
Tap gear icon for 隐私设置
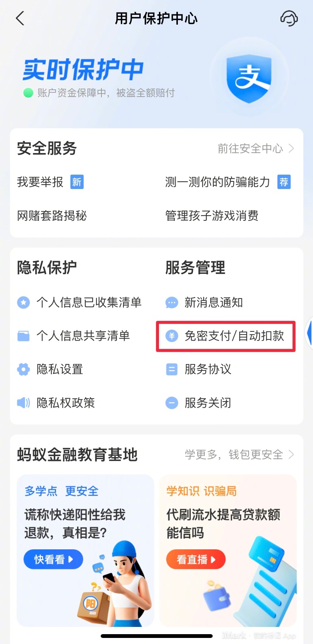coord(23,369)
